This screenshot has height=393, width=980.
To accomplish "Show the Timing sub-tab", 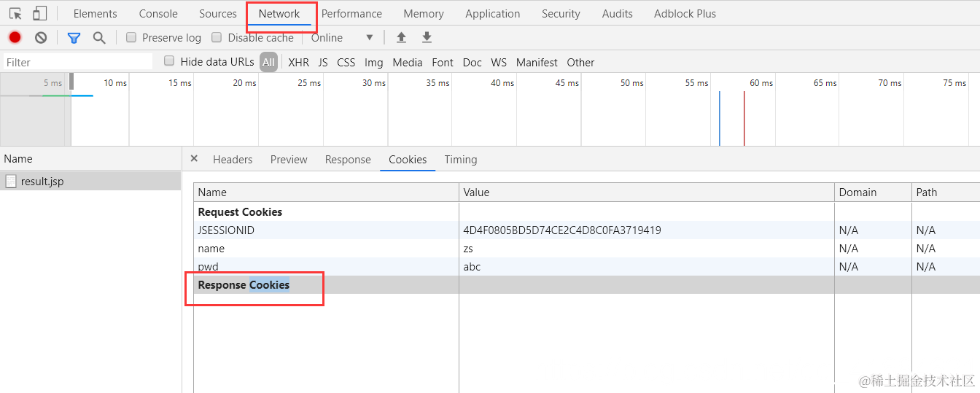I will click(x=461, y=159).
